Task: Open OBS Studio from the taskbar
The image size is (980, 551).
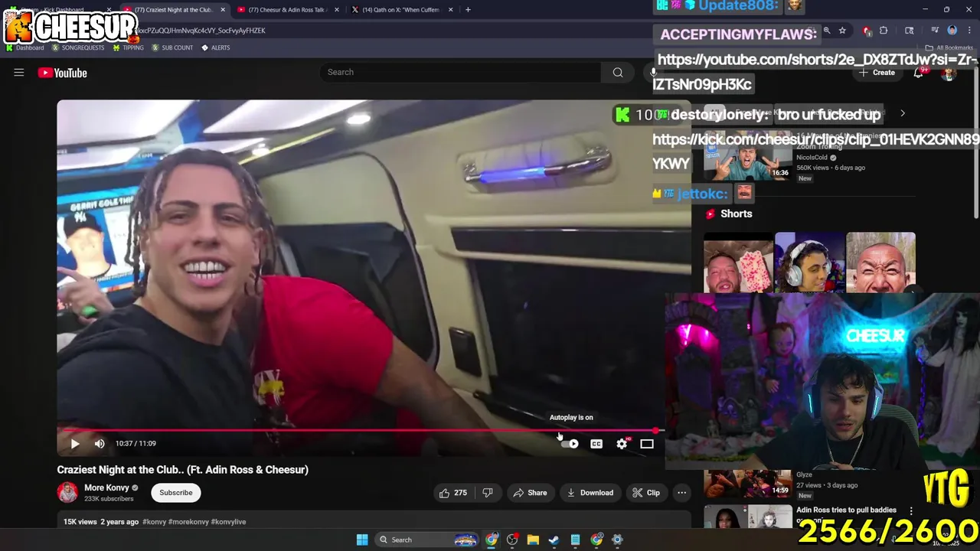Action: (x=512, y=540)
